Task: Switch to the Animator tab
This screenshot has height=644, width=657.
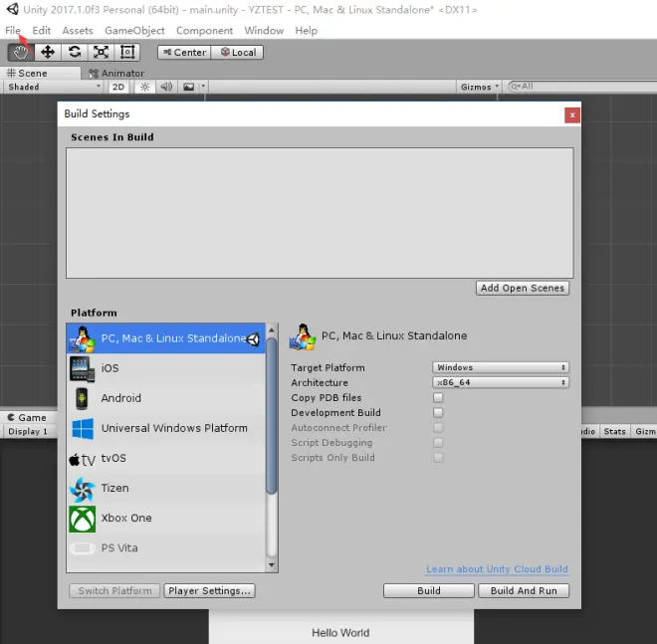Action: [116, 73]
